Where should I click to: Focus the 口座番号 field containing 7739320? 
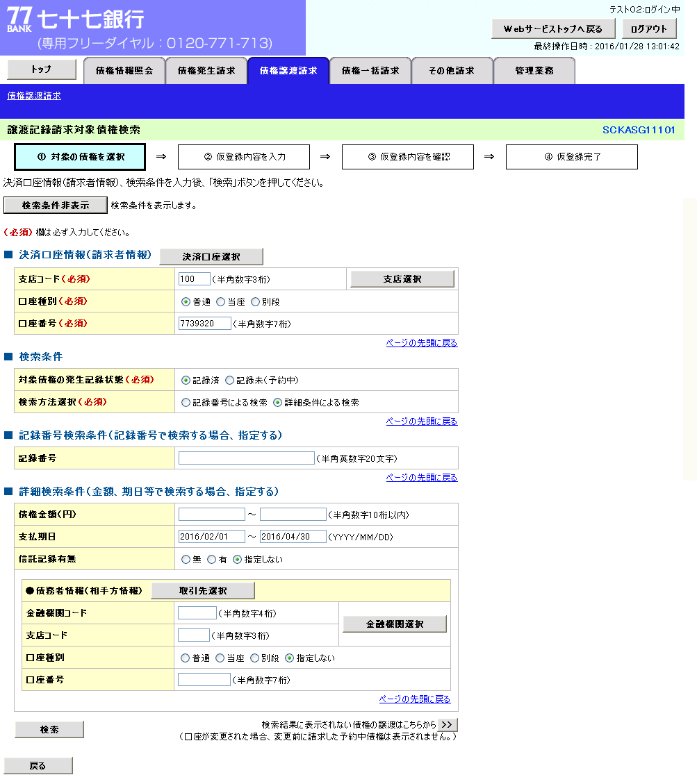point(204,324)
